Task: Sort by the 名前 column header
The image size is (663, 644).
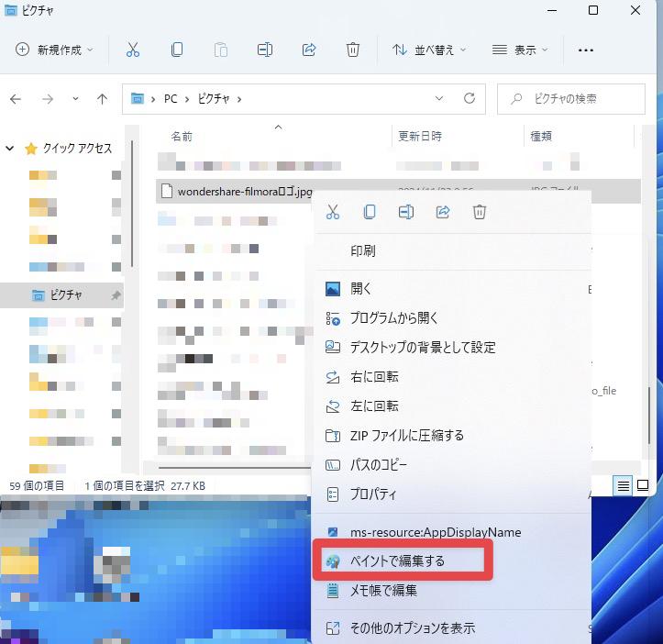Action: tap(182, 137)
